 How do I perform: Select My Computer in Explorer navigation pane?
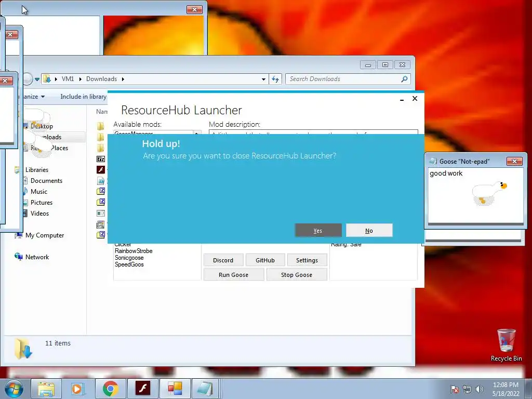pos(45,235)
